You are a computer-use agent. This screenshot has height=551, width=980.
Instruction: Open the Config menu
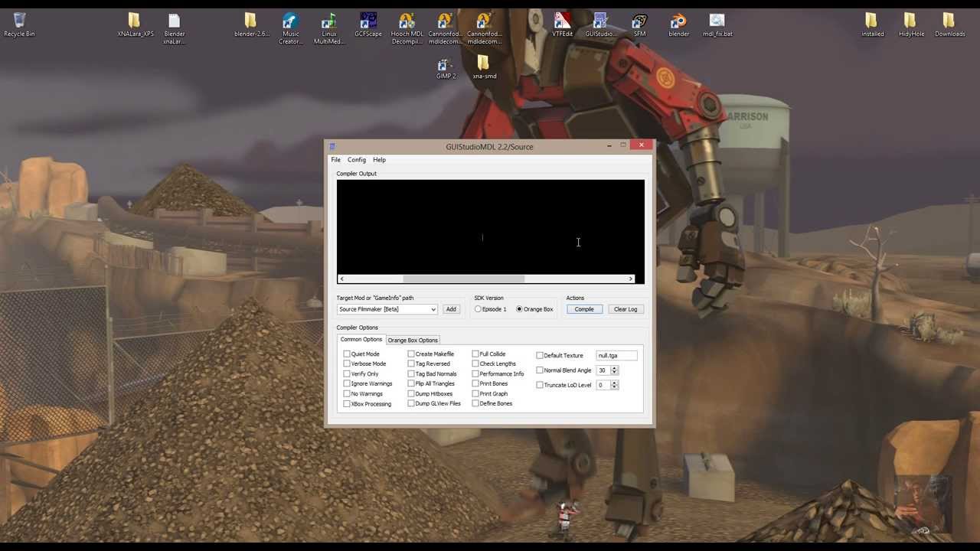coord(357,160)
